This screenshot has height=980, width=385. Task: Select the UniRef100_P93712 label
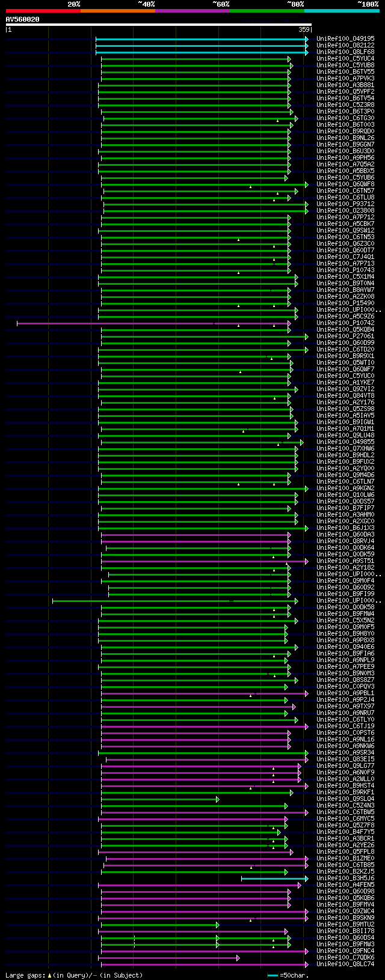point(345,204)
